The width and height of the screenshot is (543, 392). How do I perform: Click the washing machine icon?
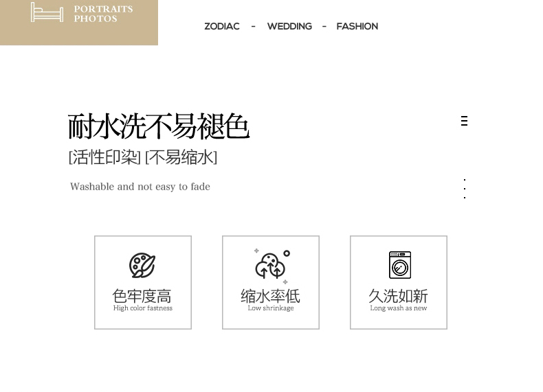tap(399, 265)
